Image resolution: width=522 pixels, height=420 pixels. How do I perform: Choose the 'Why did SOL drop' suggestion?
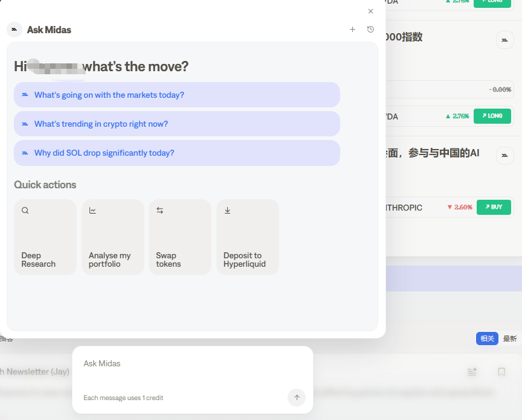click(177, 153)
